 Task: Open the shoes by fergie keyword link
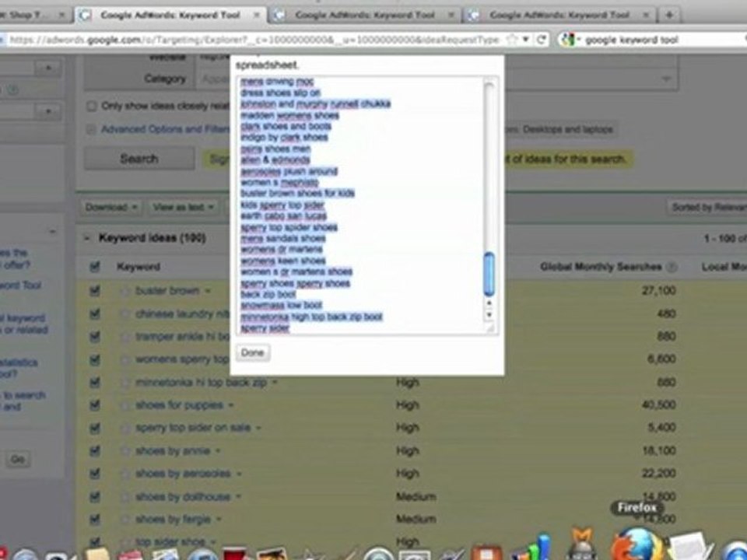[173, 520]
